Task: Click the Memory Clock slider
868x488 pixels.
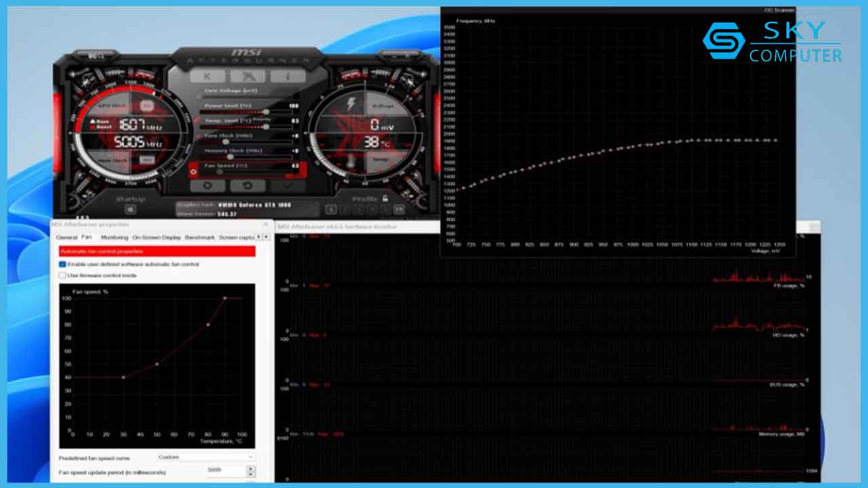Action: (x=245, y=157)
